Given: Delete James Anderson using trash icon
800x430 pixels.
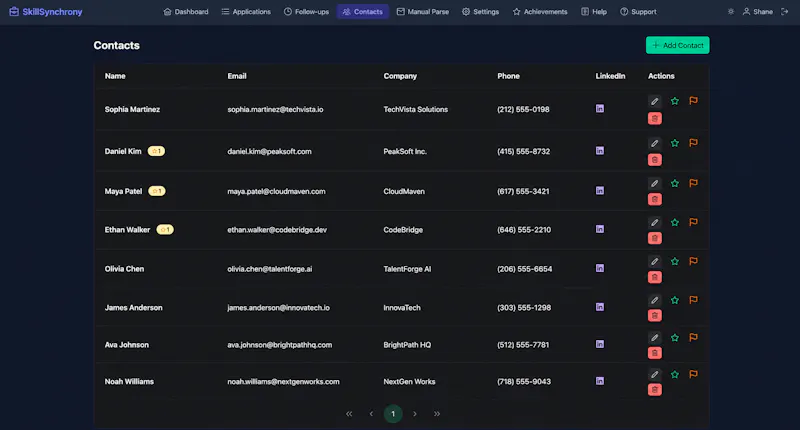Looking at the screenshot, I should (x=655, y=316).
